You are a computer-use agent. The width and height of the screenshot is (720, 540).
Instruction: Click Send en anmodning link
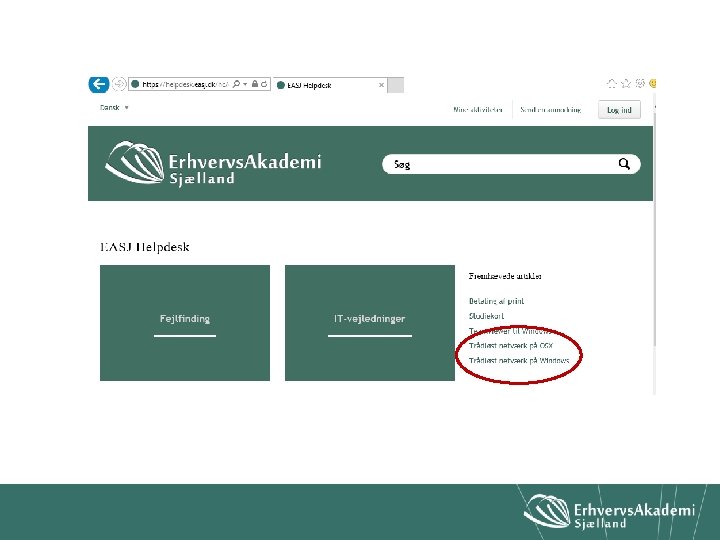(x=551, y=110)
